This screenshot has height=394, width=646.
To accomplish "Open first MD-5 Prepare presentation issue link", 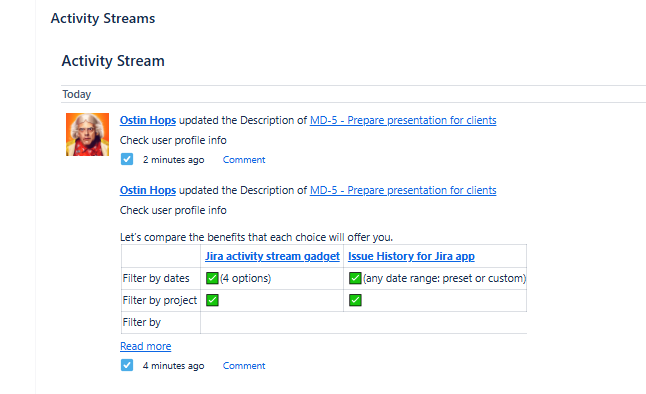I will tap(403, 120).
